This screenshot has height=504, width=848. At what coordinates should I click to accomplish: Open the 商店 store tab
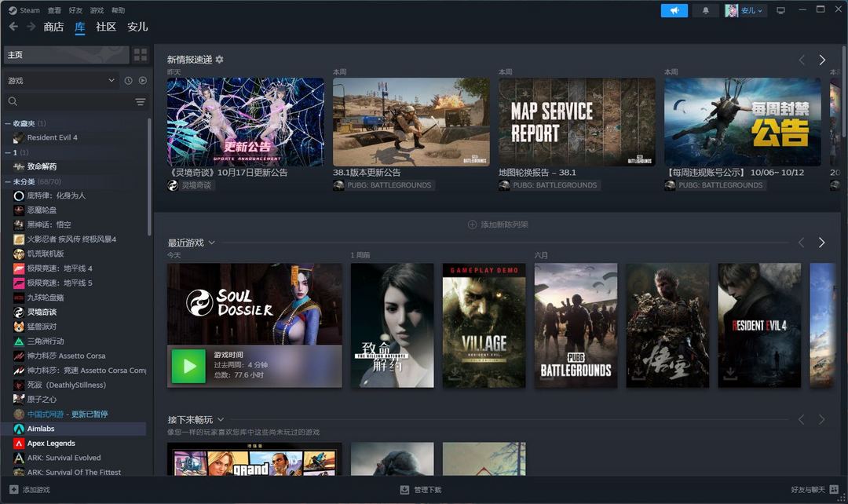point(53,27)
